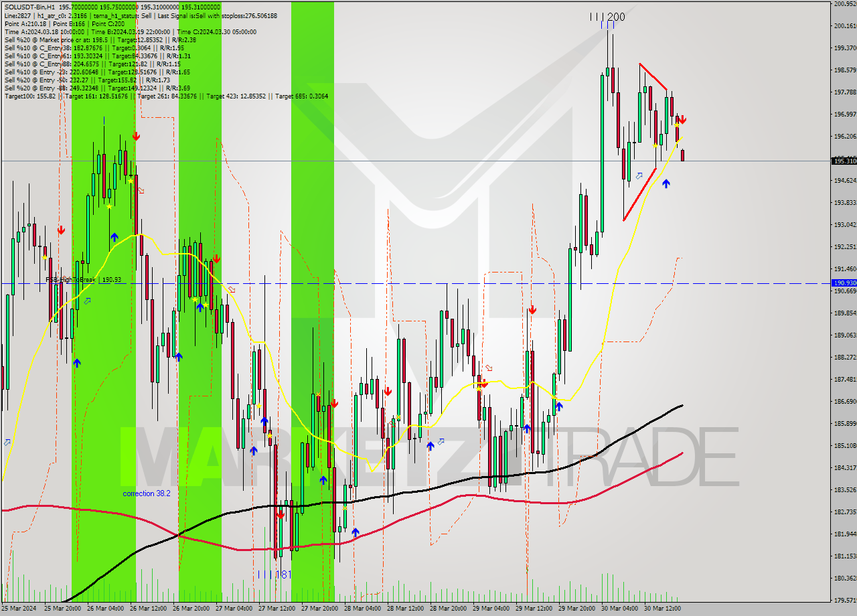This screenshot has height=616, width=857.
Task: Select the '29 Mar 20:00' time label
Action: tap(578, 609)
